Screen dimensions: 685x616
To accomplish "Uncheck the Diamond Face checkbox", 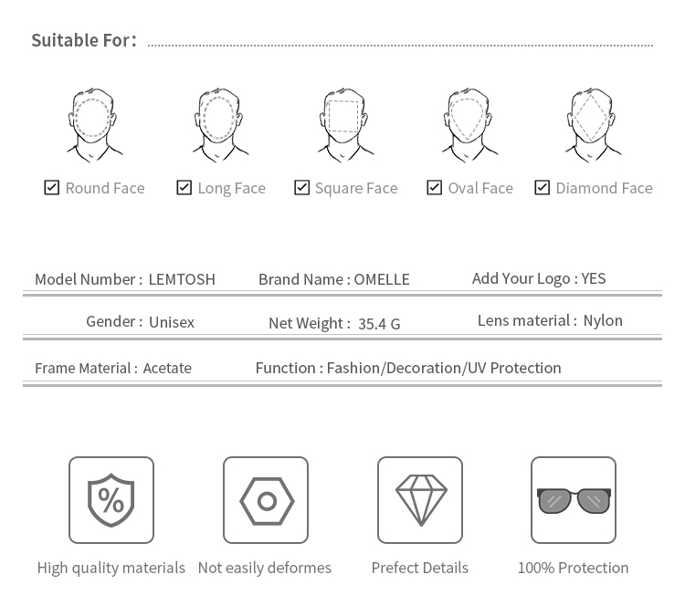I will 543,188.
